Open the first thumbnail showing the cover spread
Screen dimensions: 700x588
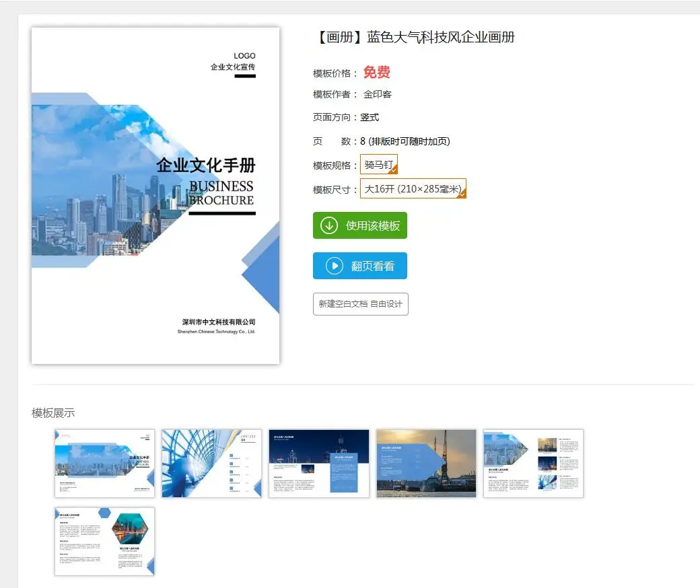(x=104, y=464)
